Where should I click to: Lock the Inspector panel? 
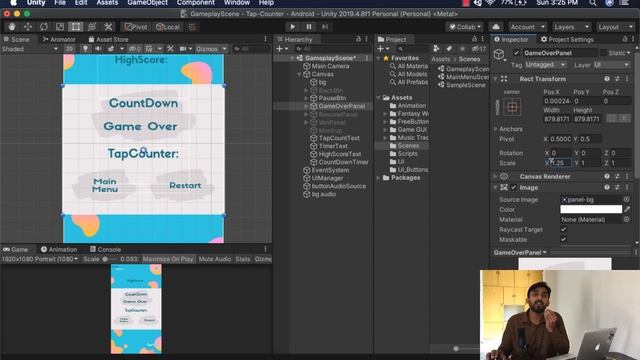624,39
